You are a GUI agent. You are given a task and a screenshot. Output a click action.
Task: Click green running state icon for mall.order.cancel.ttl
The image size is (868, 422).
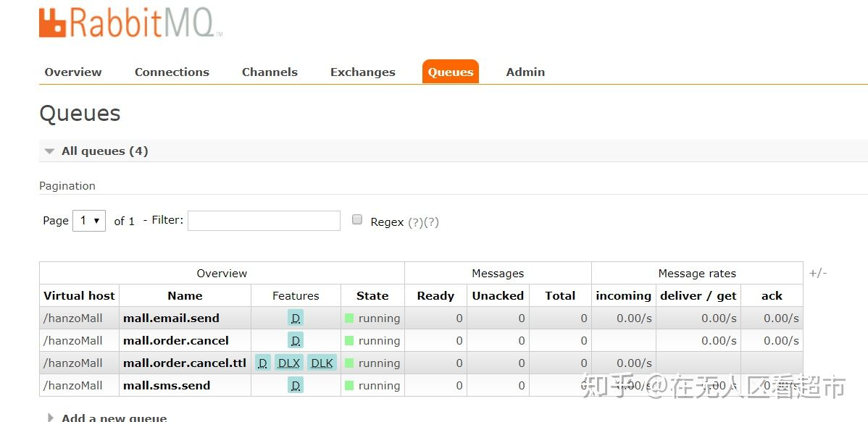point(349,363)
